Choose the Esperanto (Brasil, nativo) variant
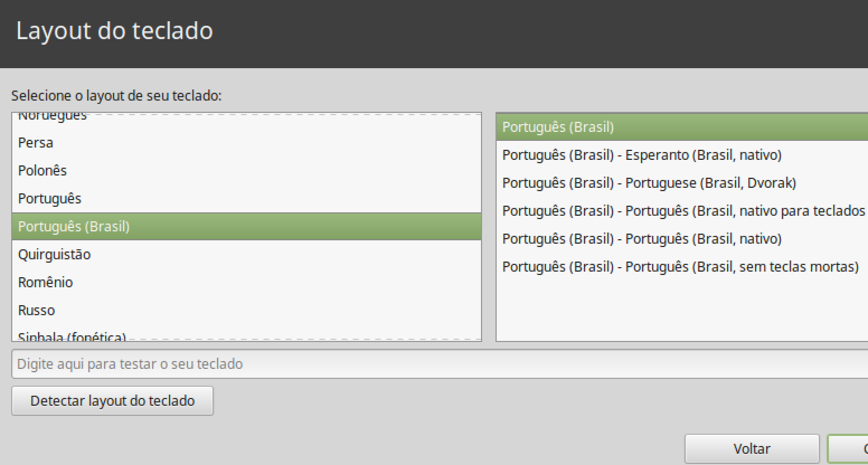 641,155
